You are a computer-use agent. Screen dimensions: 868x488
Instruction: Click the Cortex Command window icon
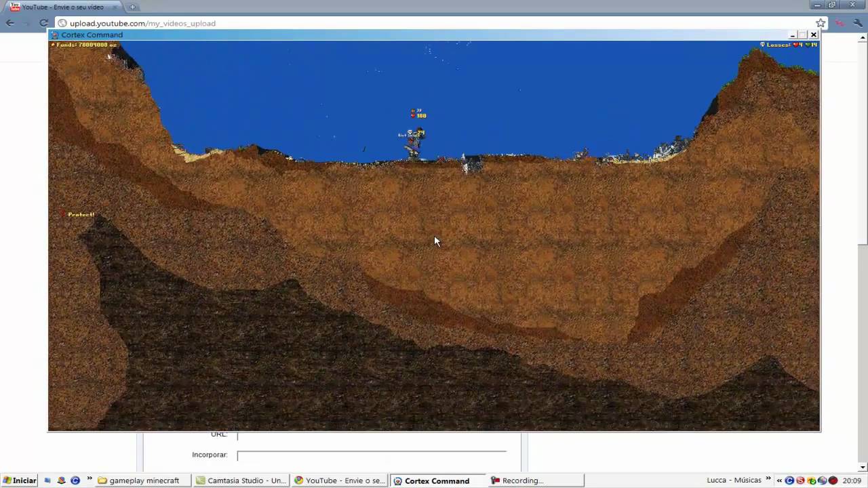pos(55,35)
